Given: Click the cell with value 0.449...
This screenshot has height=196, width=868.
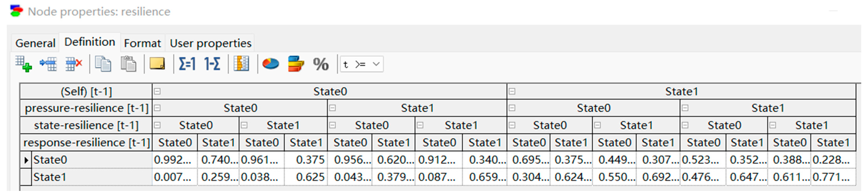Looking at the screenshot, I should (614, 160).
